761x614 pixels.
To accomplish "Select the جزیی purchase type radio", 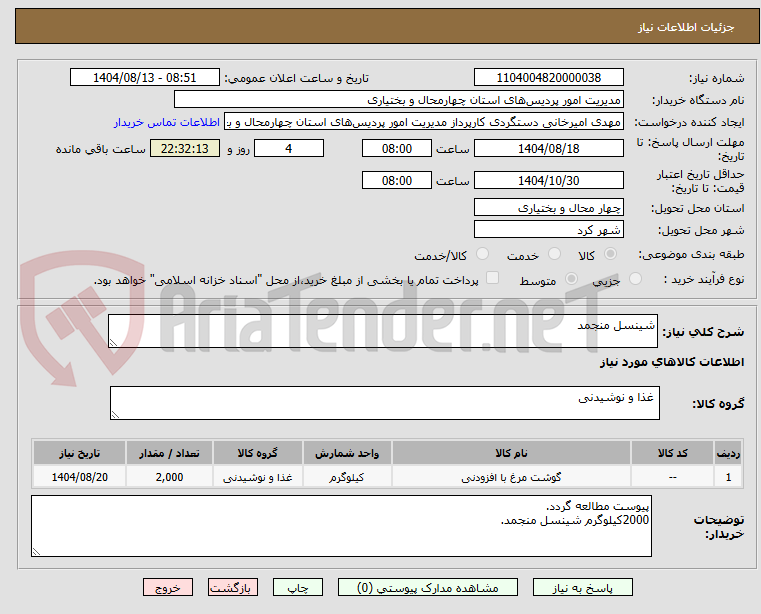I will click(635, 279).
